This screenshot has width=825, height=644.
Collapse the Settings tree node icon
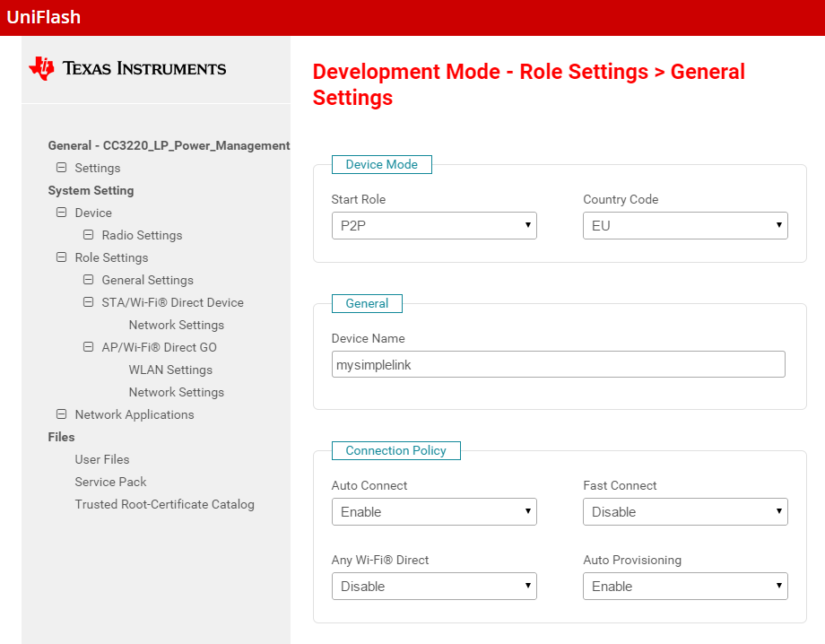62,168
